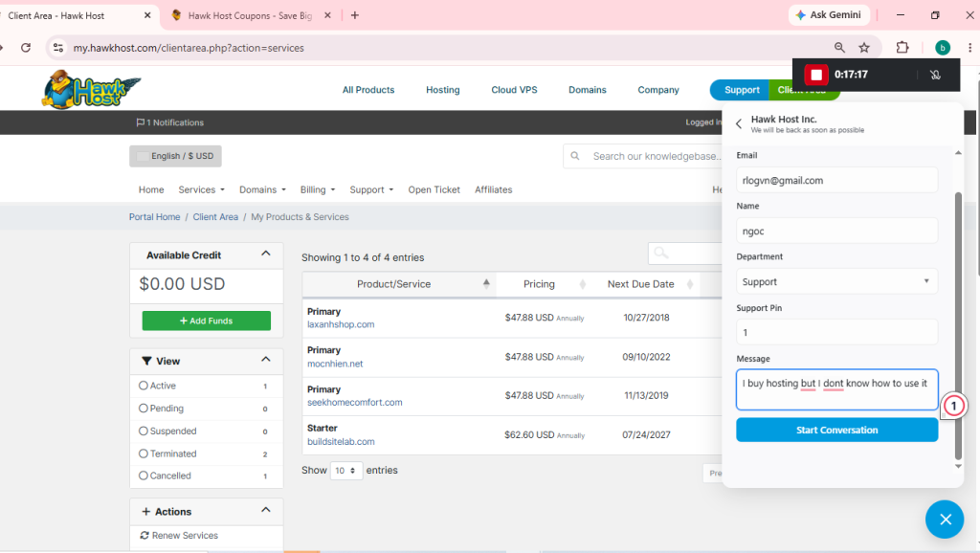
Task: Open Company in the top navigation
Action: [x=658, y=90]
